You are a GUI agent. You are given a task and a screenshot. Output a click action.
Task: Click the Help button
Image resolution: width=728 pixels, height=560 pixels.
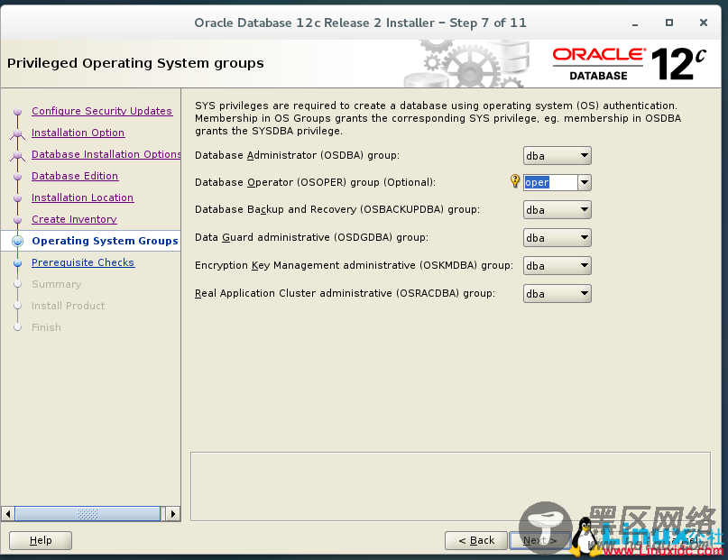pos(41,540)
